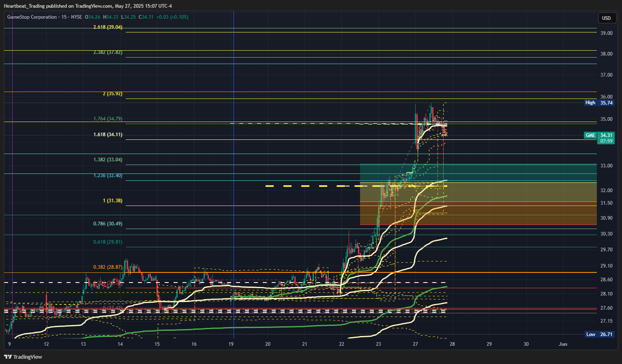Click the publisher line 'Heartbeat_Trading published on TradingView.com'
The height and width of the screenshot is (364, 622).
click(58, 6)
